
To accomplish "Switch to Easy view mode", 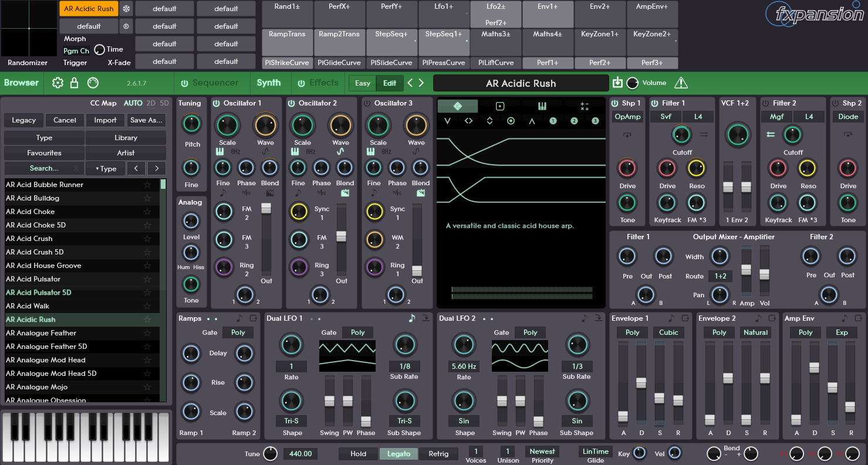I will 363,83.
